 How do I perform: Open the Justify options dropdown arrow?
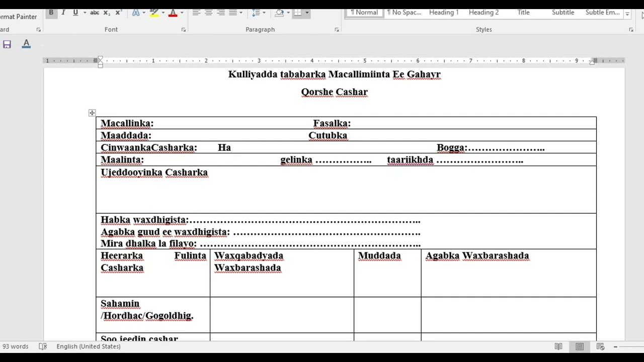click(x=241, y=13)
